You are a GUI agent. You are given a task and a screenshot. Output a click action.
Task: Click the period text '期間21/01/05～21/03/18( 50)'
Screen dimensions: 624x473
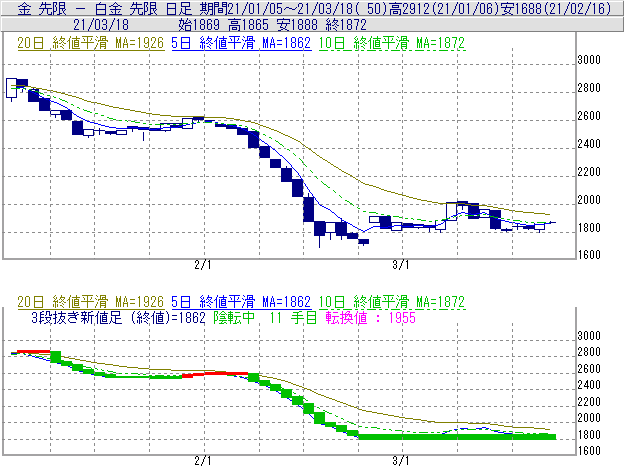click(x=294, y=8)
